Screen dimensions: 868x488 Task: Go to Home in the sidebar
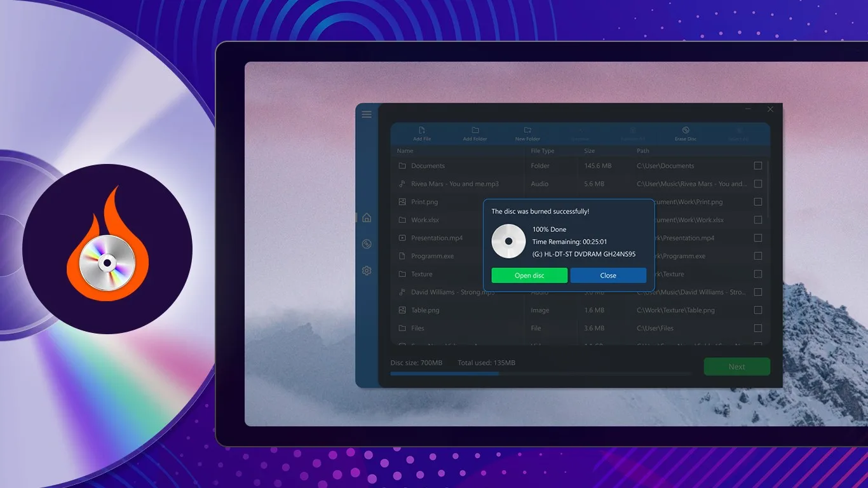(367, 218)
